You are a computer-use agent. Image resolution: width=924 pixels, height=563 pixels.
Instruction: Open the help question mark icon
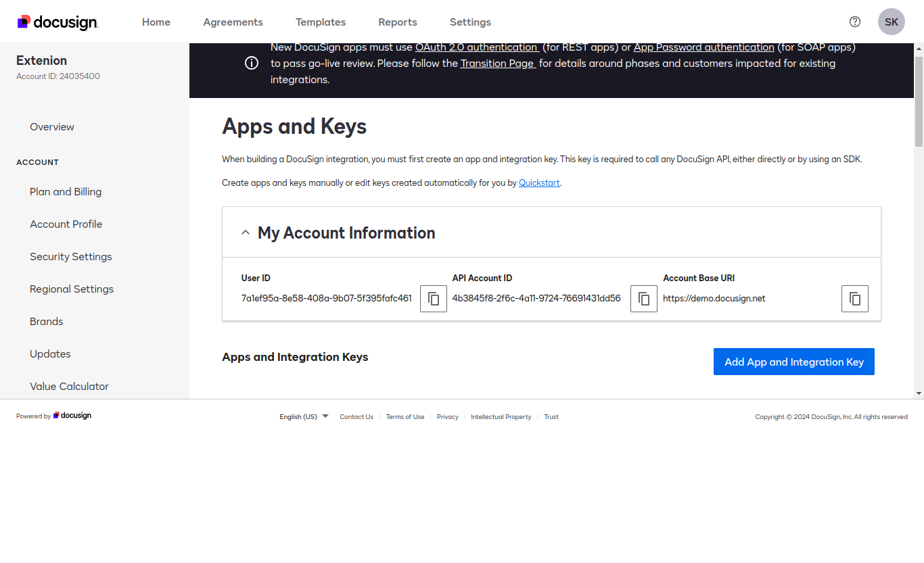855,22
